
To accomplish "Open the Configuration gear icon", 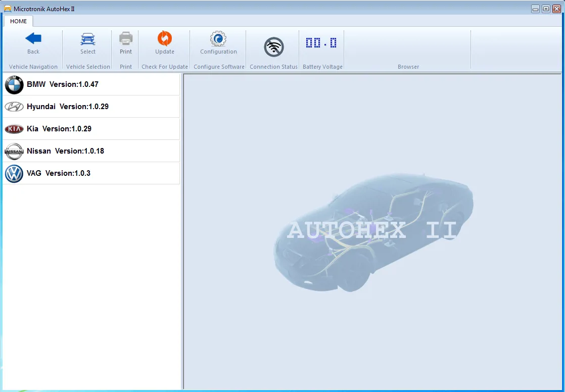I will click(218, 38).
